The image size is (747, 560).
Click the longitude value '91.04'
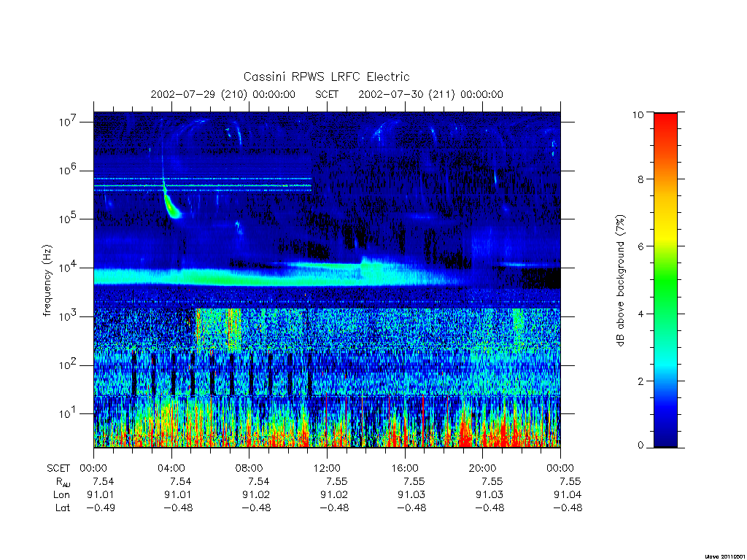click(x=568, y=495)
